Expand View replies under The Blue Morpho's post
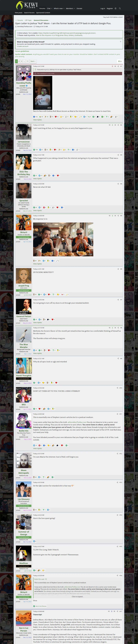This screenshot has height=644, width=138. click(38, 353)
